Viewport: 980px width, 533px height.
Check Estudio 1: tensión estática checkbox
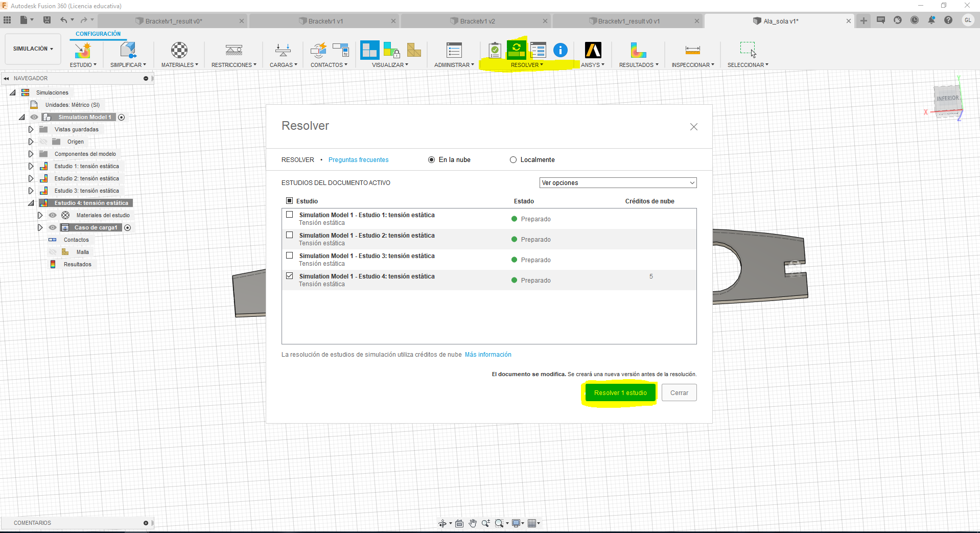coord(290,215)
